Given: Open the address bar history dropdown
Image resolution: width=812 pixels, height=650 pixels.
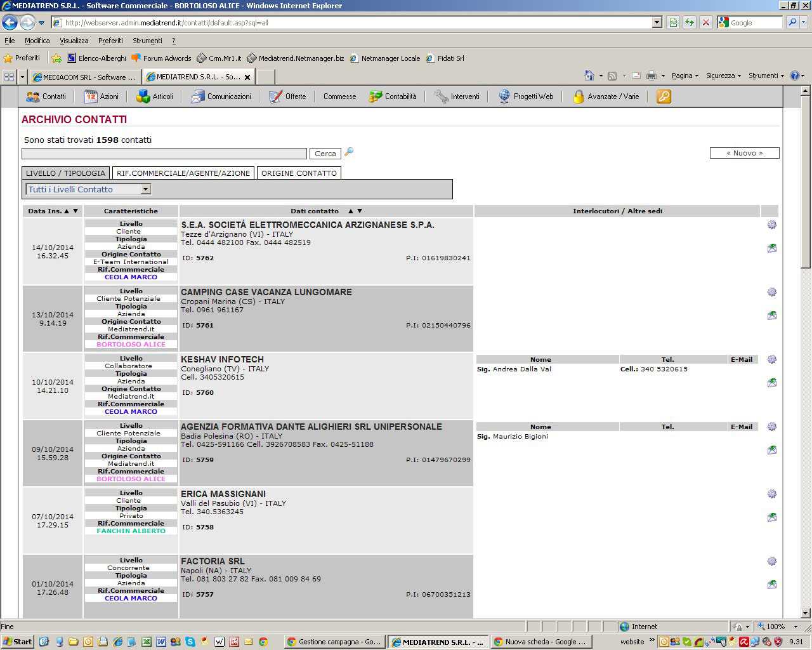Looking at the screenshot, I should coord(657,23).
